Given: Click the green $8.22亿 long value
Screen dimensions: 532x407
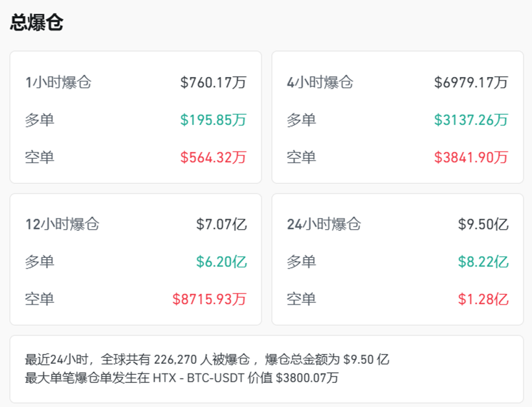Looking at the screenshot, I should tap(483, 262).
